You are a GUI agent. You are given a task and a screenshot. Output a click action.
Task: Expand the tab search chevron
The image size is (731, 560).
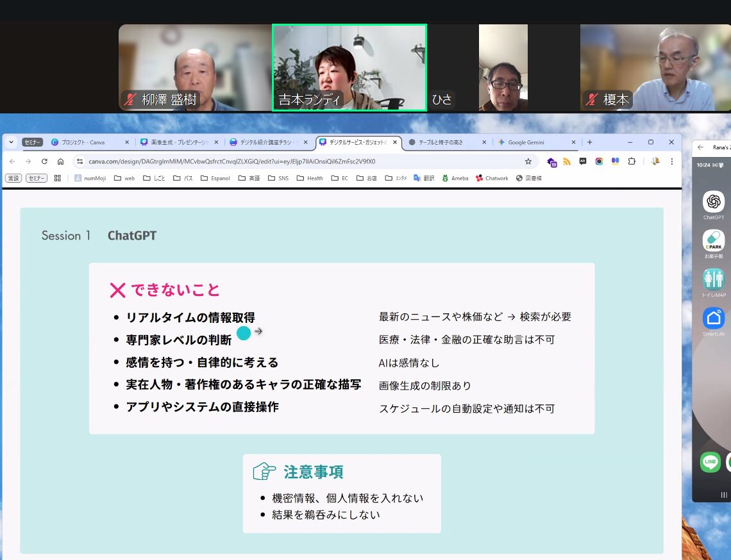[x=11, y=142]
